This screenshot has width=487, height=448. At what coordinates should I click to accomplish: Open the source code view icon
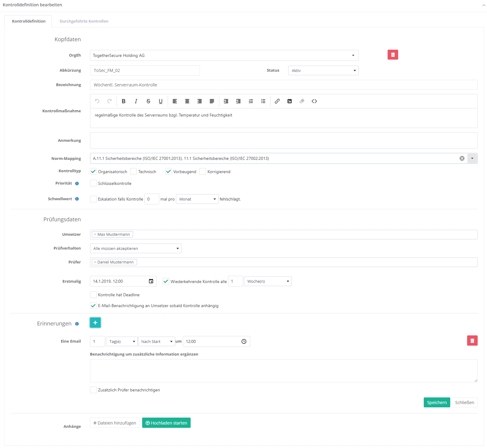coord(314,101)
